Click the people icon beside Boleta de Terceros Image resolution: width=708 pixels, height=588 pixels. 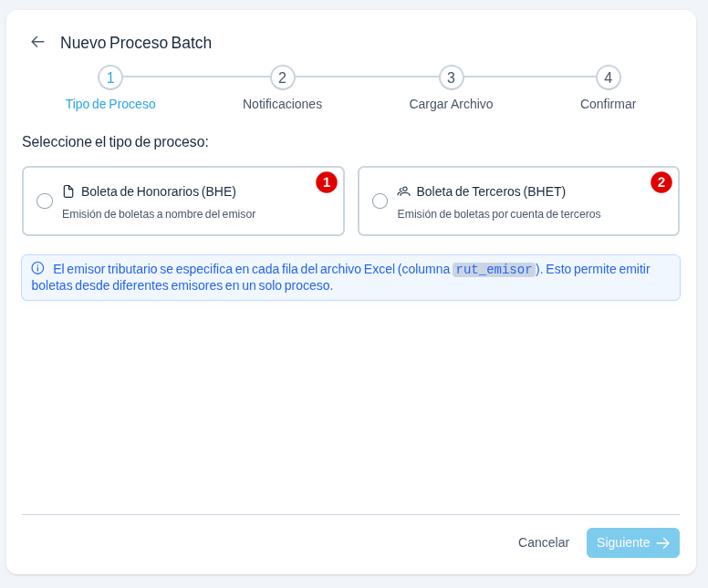pyautogui.click(x=403, y=191)
